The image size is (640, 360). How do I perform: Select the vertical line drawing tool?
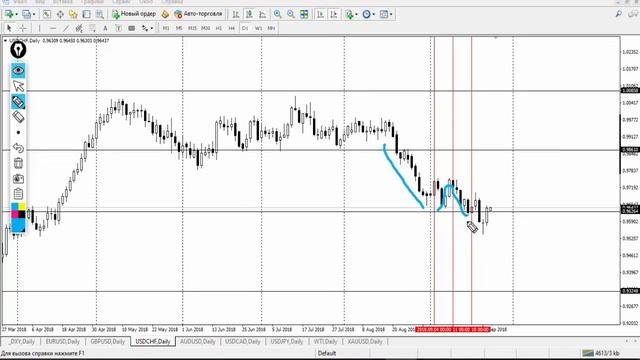[x=40, y=28]
